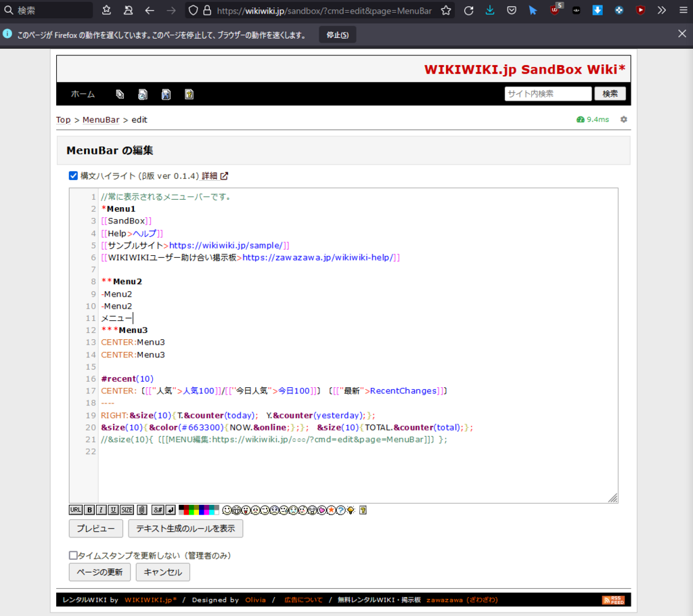This screenshot has height=616, width=693.
Task: Open the editor help icon after the emoticons
Action: coord(363,510)
